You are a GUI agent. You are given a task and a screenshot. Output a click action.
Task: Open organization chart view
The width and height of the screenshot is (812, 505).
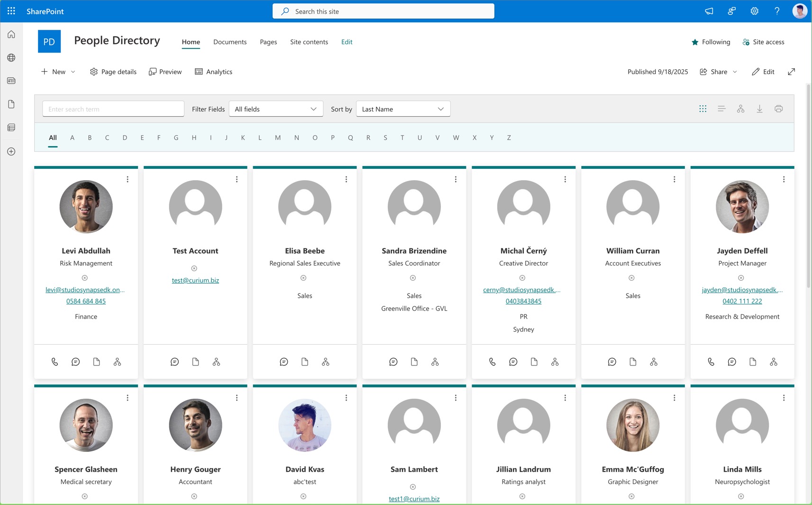[x=740, y=109]
